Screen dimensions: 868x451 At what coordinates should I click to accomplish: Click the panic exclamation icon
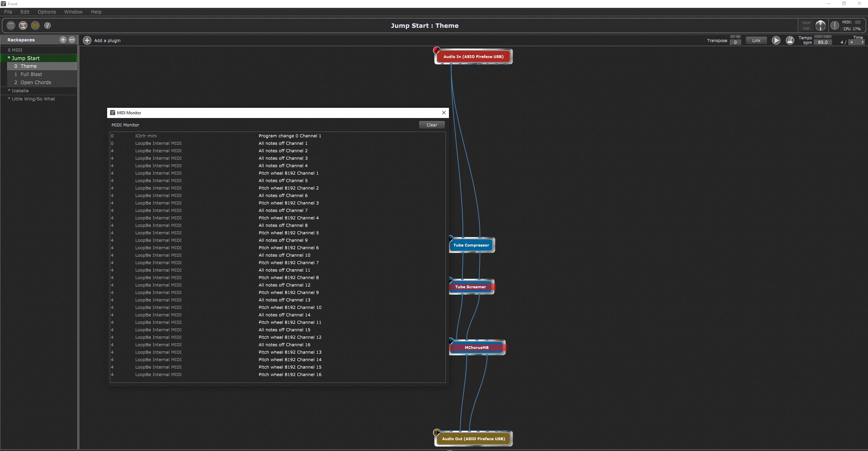coord(834,25)
